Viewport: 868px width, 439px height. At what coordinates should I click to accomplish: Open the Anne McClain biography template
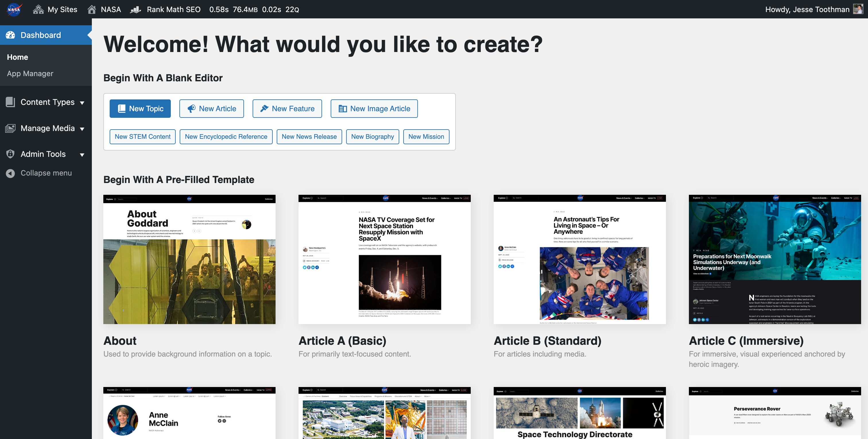[189, 413]
